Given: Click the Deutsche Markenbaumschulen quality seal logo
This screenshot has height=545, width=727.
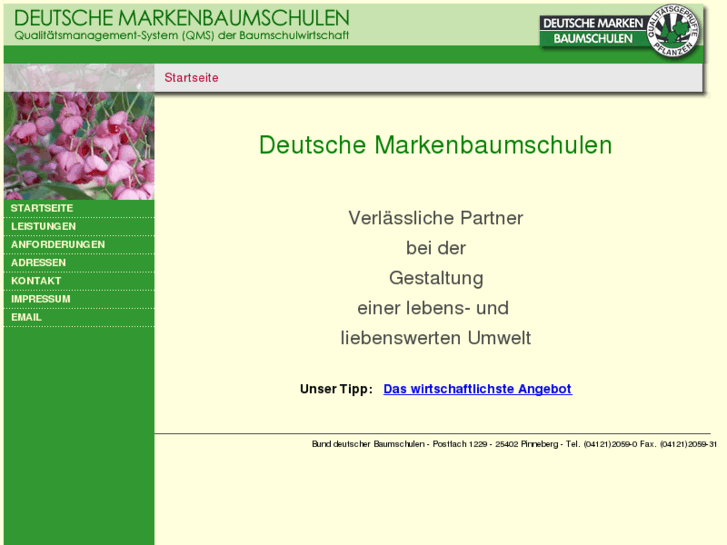Looking at the screenshot, I should point(620,31).
